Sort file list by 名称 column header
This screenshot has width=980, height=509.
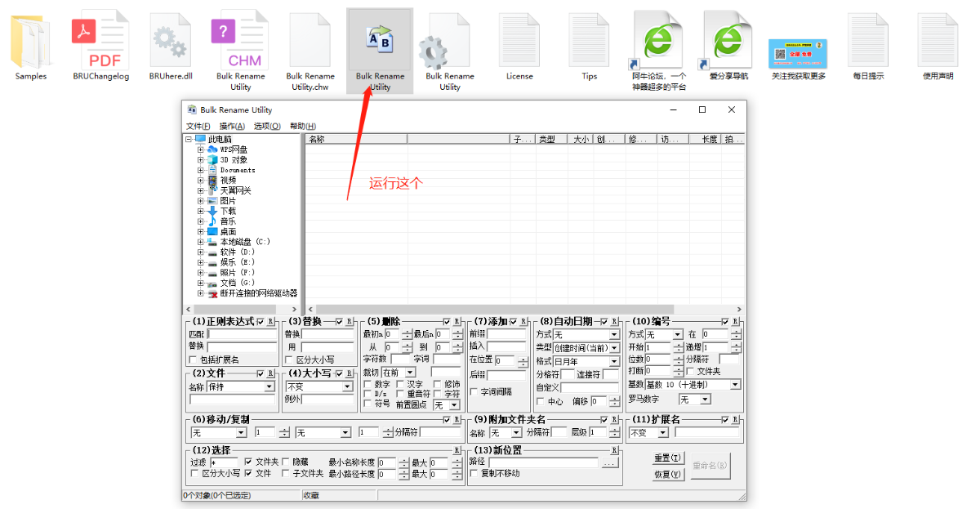point(357,140)
